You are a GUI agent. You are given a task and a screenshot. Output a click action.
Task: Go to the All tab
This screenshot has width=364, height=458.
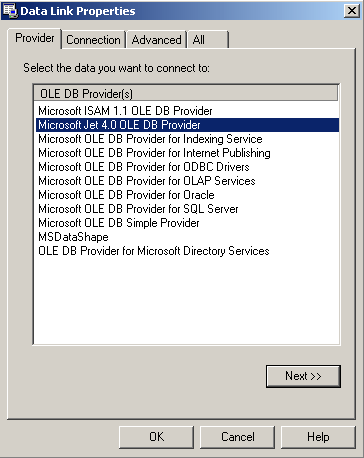tap(208, 40)
